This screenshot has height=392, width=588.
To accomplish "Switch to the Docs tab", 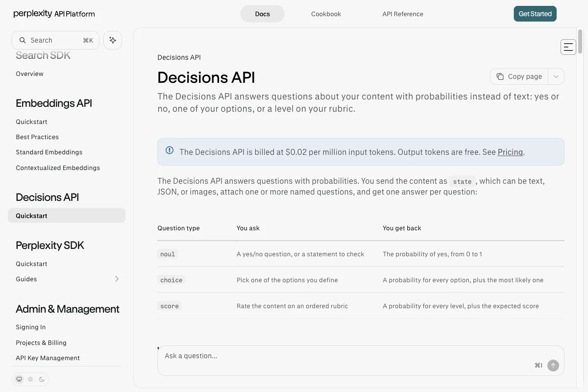I will pyautogui.click(x=262, y=14).
